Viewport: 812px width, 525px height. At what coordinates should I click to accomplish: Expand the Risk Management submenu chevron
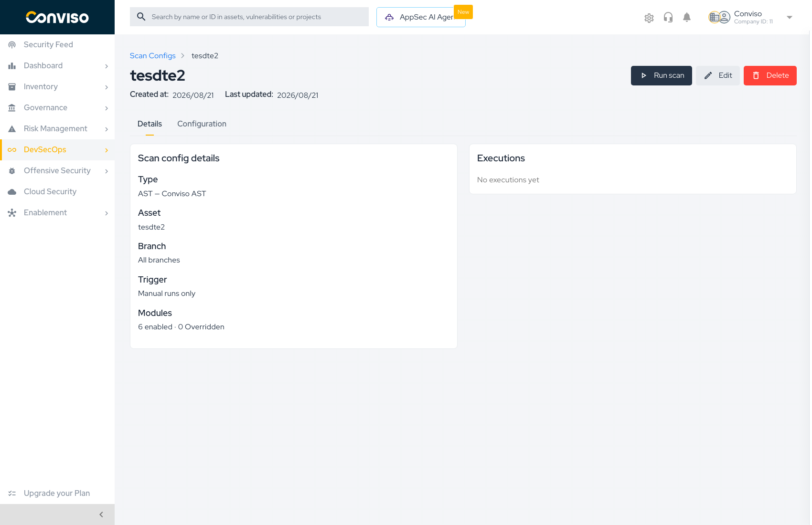[107, 129]
